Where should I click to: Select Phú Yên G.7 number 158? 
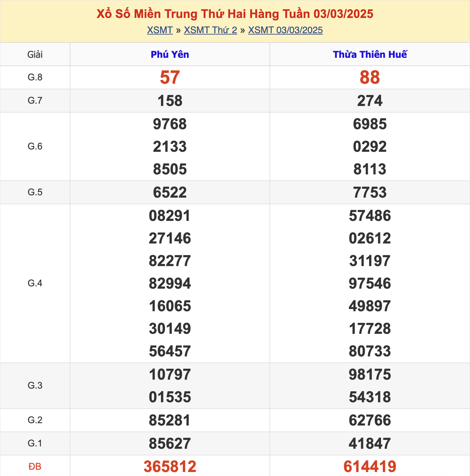[170, 101]
